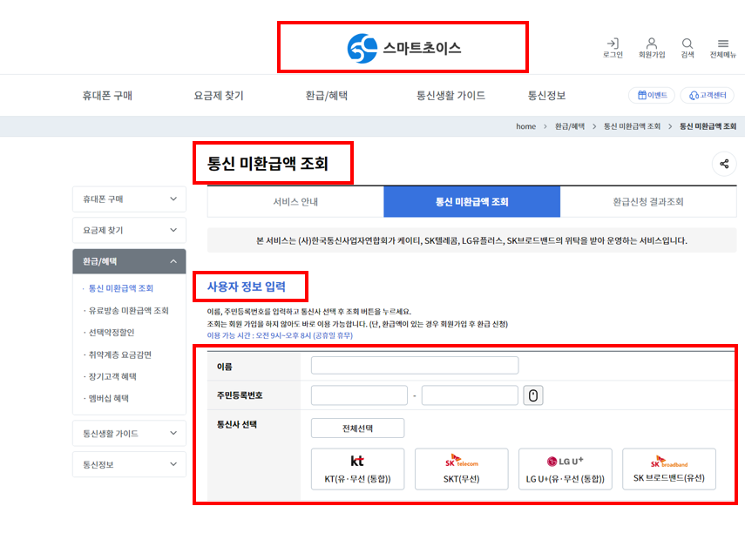Select the SKT(무선) carrier option
This screenshot has width=745, height=560.
coord(461,469)
